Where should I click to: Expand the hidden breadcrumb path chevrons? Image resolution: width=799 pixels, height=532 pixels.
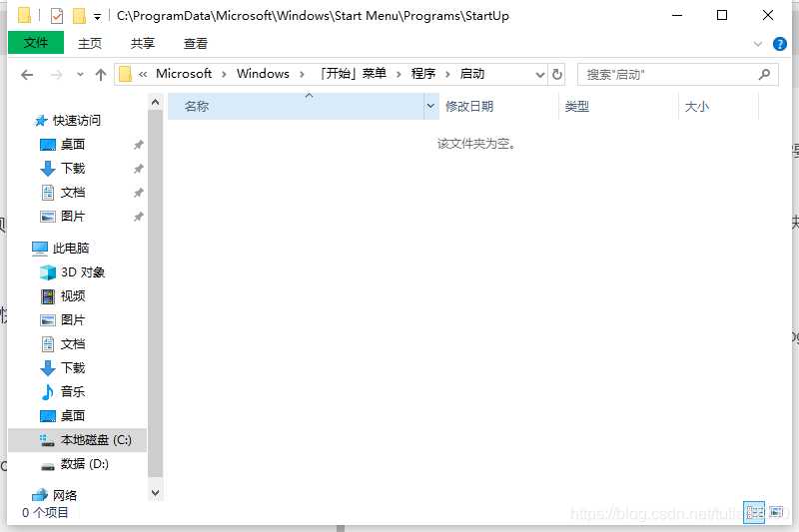[x=143, y=74]
